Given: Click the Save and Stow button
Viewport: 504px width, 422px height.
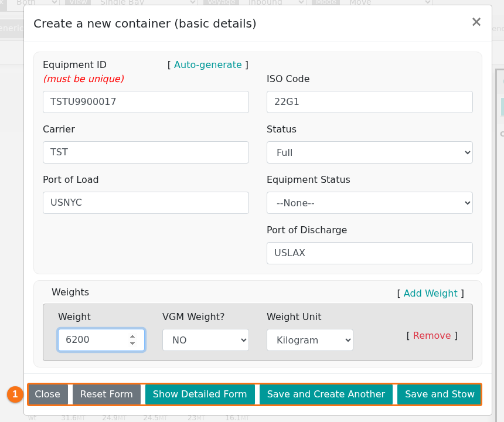Looking at the screenshot, I should pyautogui.click(x=440, y=394).
